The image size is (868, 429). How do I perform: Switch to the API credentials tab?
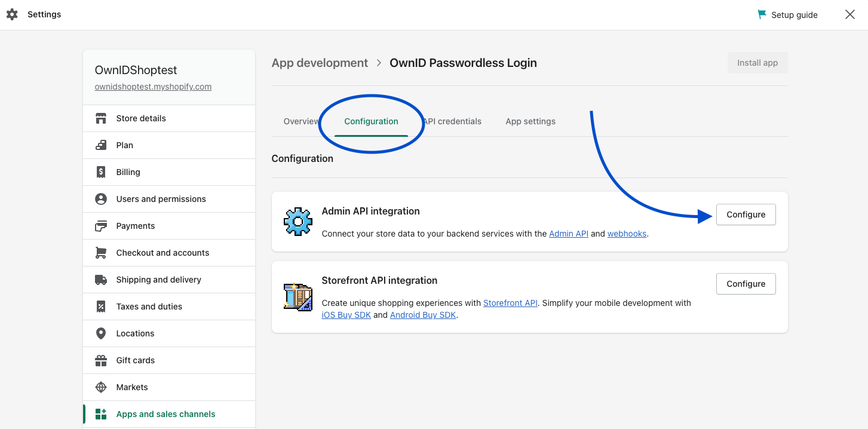click(453, 121)
